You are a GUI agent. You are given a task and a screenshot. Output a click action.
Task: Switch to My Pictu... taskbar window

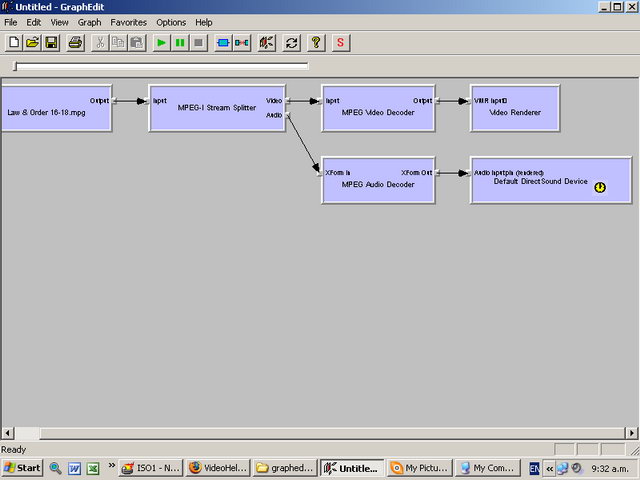419,468
